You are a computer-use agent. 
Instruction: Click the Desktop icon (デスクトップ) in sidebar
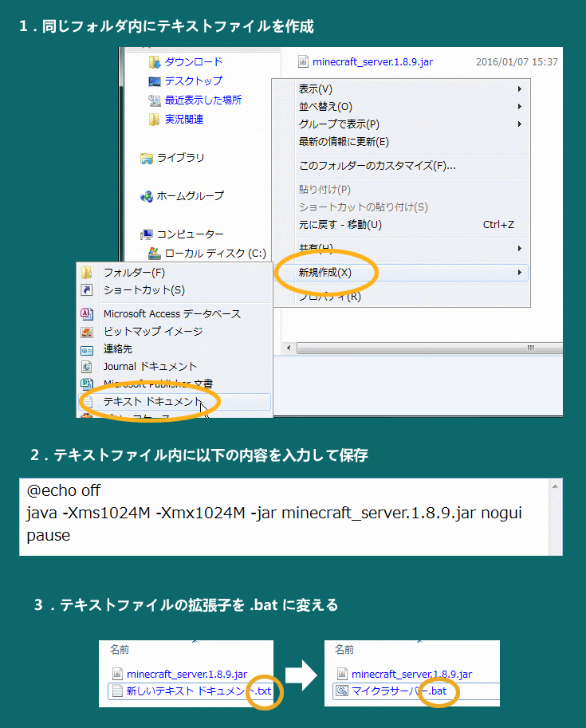point(154,81)
